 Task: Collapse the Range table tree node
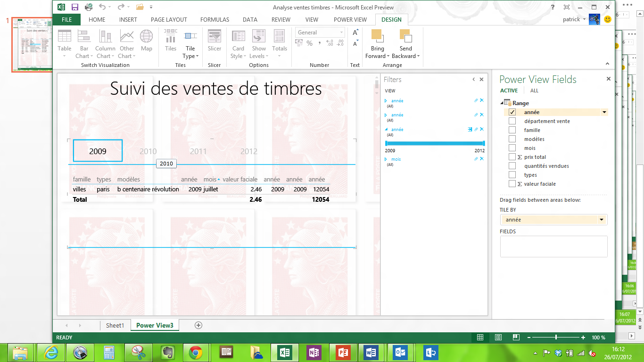[x=502, y=103]
